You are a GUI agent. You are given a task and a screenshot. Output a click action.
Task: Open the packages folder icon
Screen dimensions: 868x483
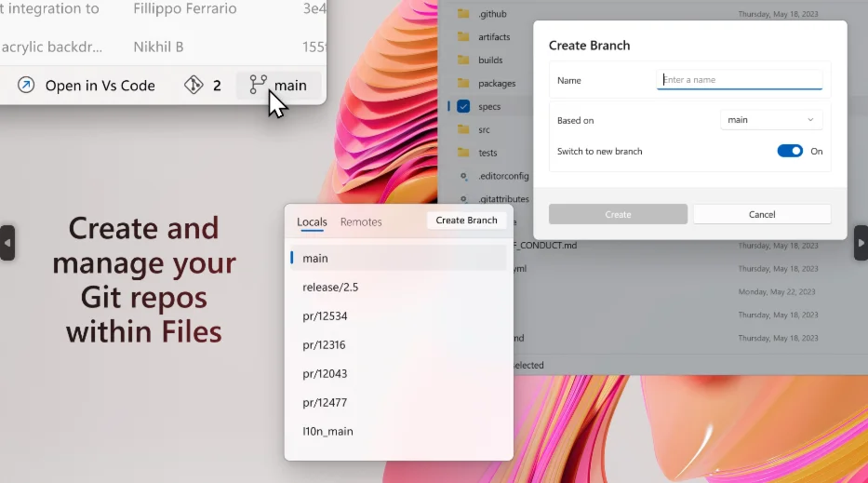coord(463,83)
